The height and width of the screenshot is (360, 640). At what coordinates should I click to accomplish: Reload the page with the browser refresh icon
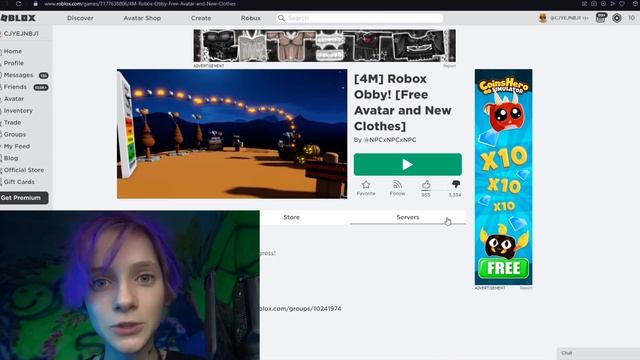pyautogui.click(x=18, y=4)
